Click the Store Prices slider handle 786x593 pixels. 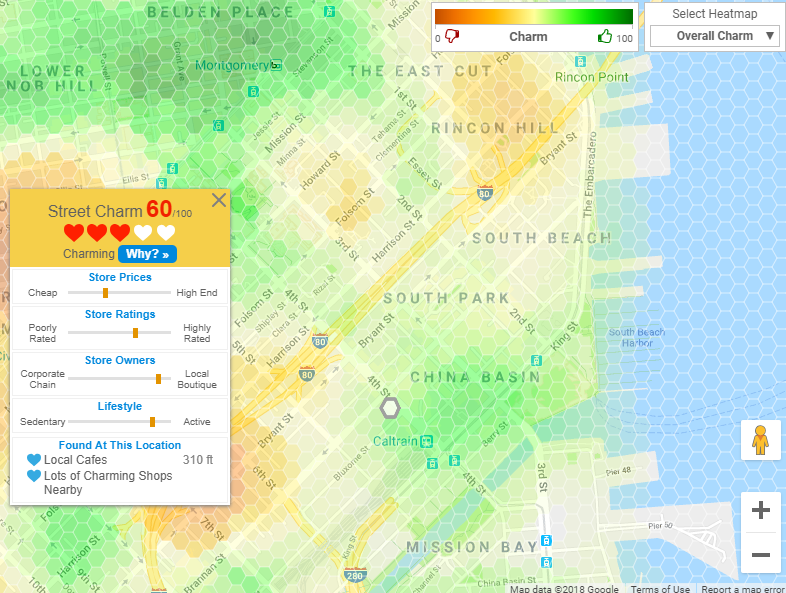[105, 293]
